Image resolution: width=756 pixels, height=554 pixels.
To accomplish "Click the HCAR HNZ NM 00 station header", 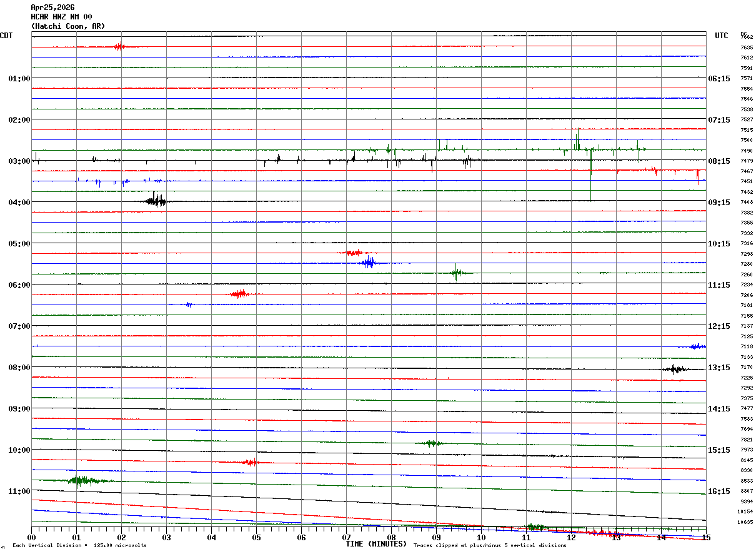I will 61,17.
